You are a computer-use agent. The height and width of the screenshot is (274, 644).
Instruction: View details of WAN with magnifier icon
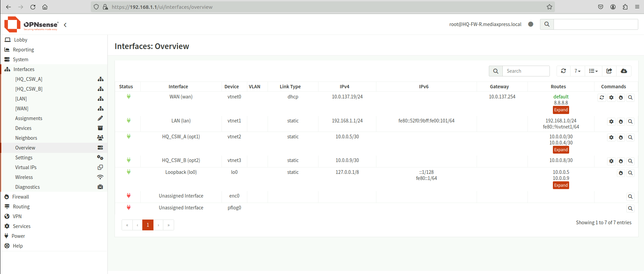pos(630,97)
